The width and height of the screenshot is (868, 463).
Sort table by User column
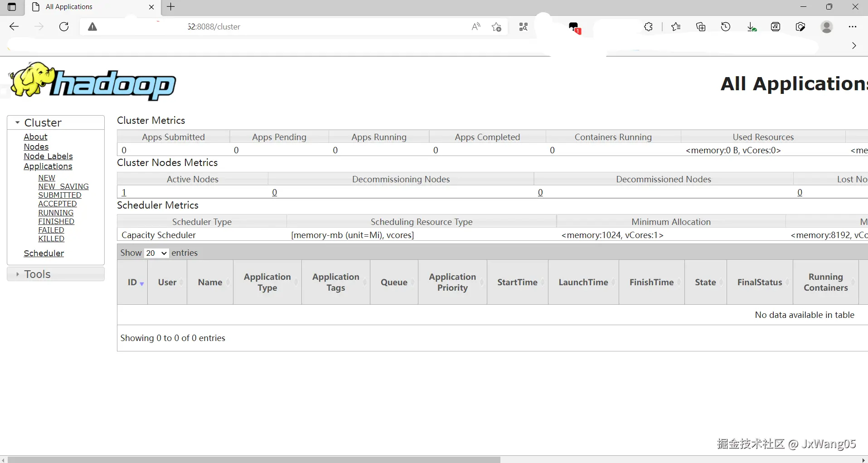click(x=167, y=282)
